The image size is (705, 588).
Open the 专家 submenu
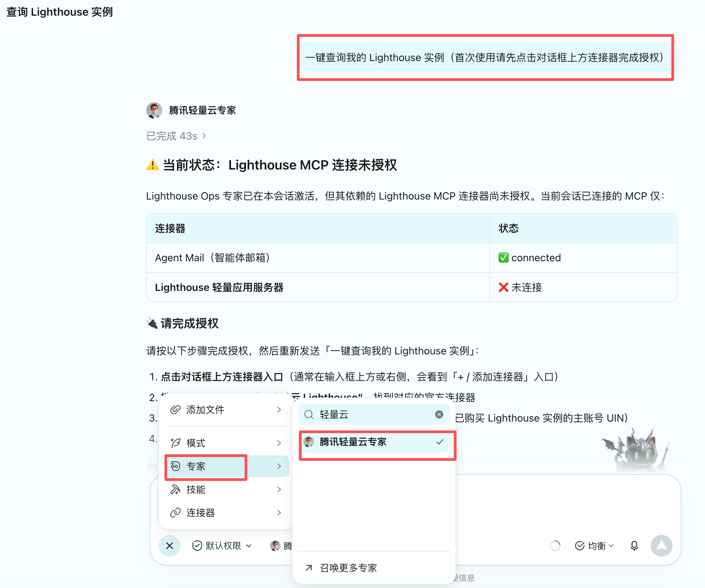[227, 466]
